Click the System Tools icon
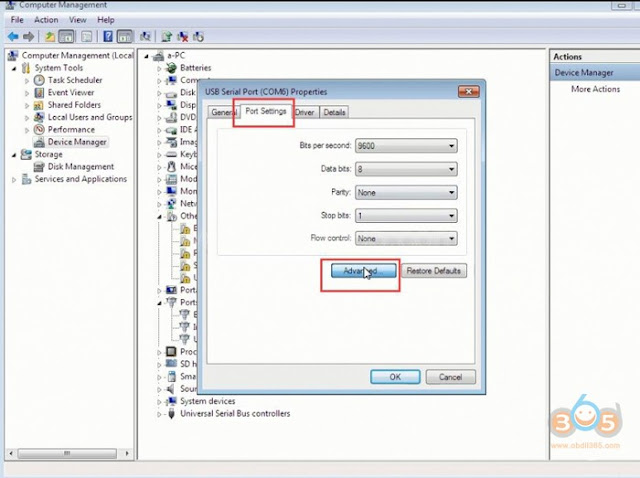 pos(27,68)
